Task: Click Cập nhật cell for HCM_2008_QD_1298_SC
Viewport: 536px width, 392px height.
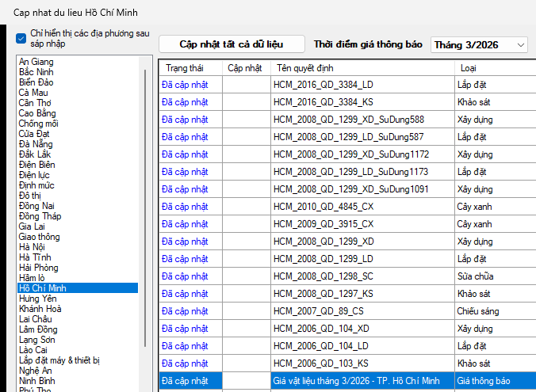Action: [x=246, y=276]
